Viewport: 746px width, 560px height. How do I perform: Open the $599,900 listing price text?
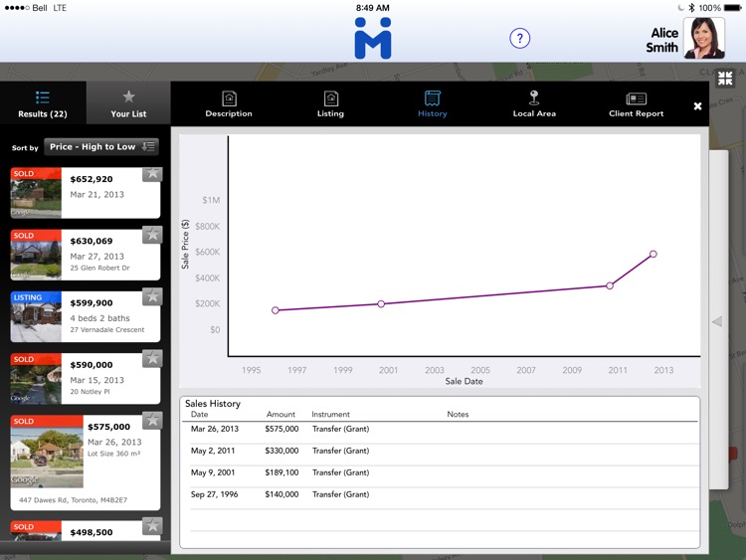92,303
